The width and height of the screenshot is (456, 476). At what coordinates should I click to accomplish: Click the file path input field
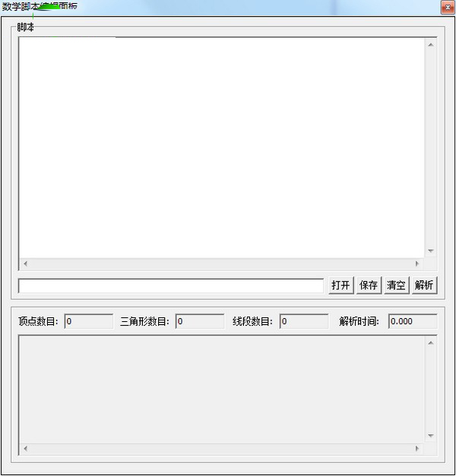[x=171, y=286]
